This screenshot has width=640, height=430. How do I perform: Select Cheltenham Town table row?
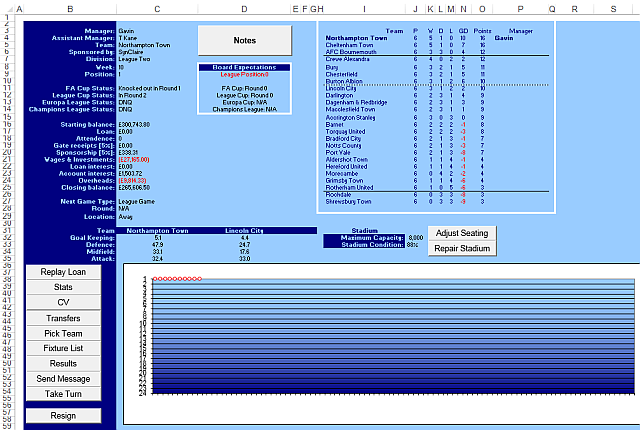pyautogui.click(x=349, y=45)
